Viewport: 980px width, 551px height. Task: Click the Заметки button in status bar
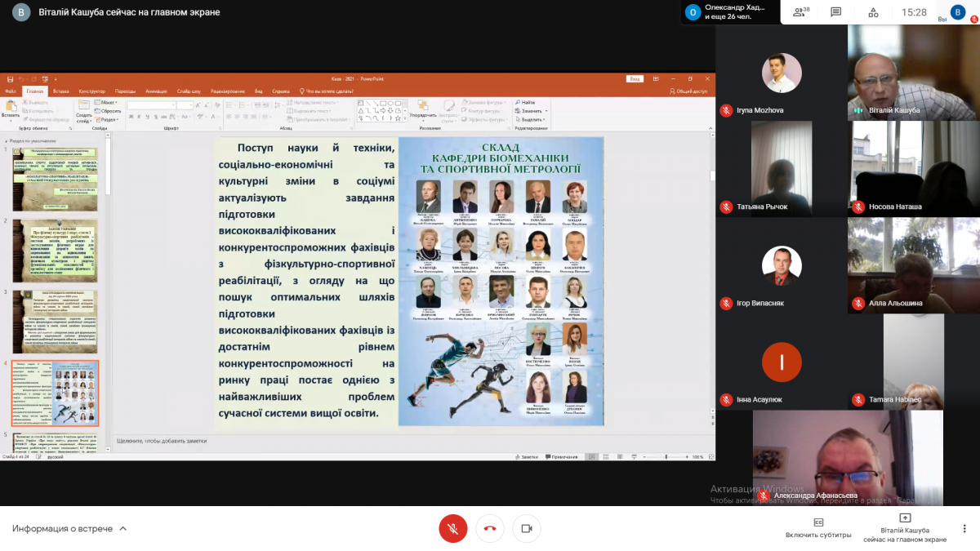pyautogui.click(x=529, y=457)
